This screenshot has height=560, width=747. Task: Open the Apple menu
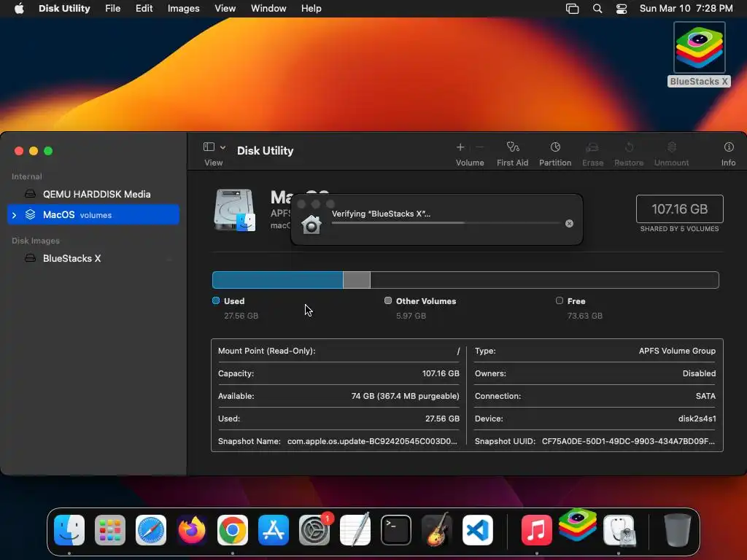tap(19, 9)
